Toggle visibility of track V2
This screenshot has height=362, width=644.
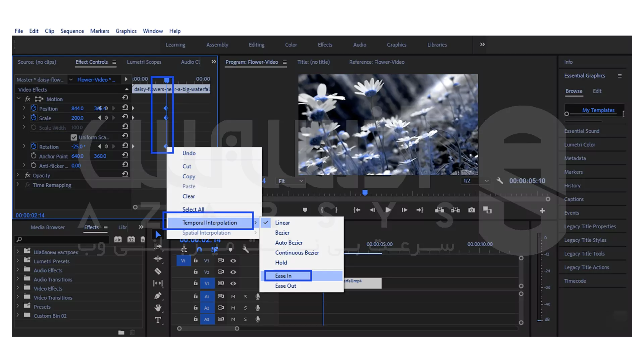[233, 272]
